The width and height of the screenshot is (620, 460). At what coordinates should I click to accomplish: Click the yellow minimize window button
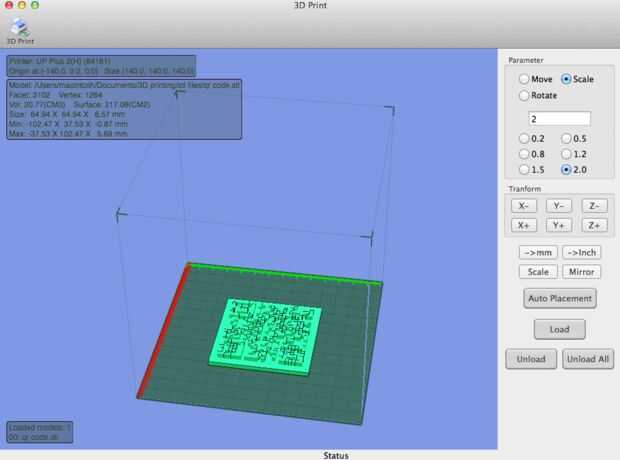(22, 5)
